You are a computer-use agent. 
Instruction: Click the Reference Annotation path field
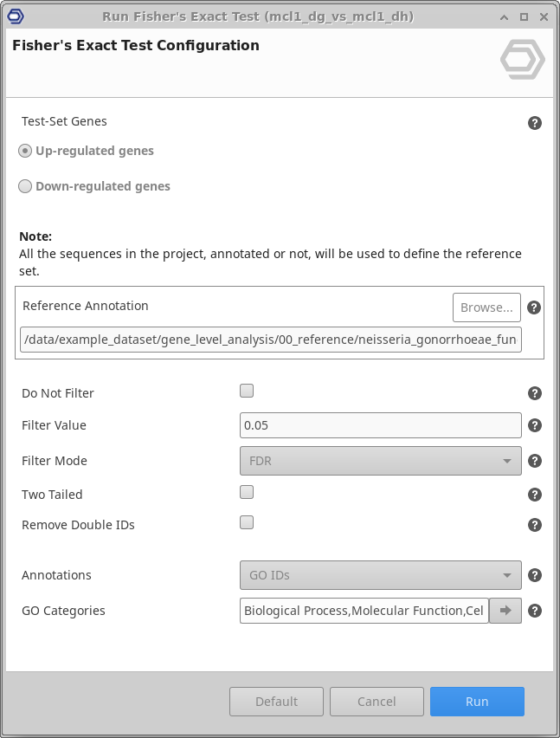tap(270, 340)
